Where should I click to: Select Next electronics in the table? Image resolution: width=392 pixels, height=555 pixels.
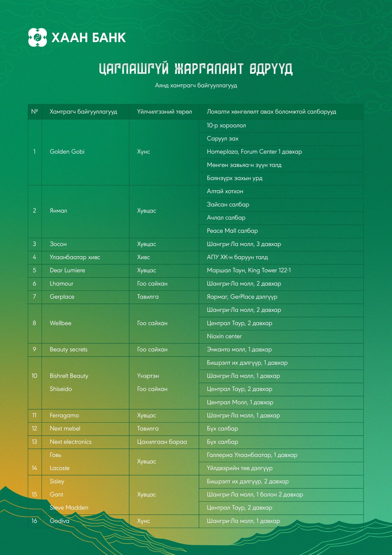coord(71,442)
